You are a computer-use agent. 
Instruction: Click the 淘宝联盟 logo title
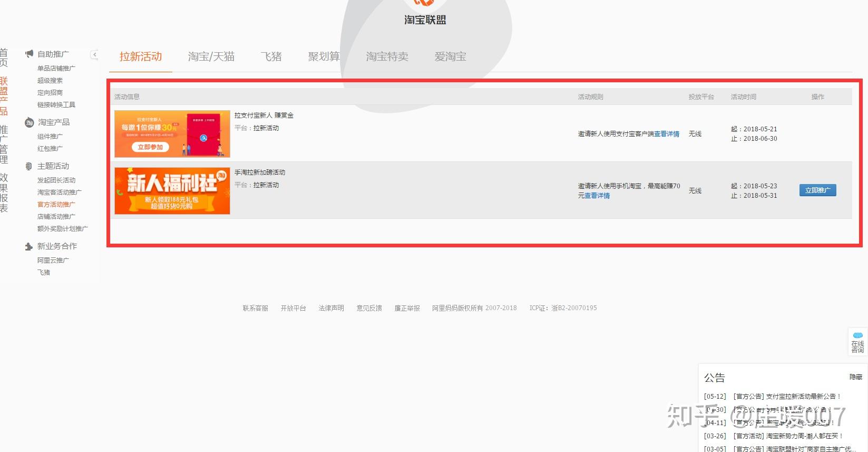point(425,20)
